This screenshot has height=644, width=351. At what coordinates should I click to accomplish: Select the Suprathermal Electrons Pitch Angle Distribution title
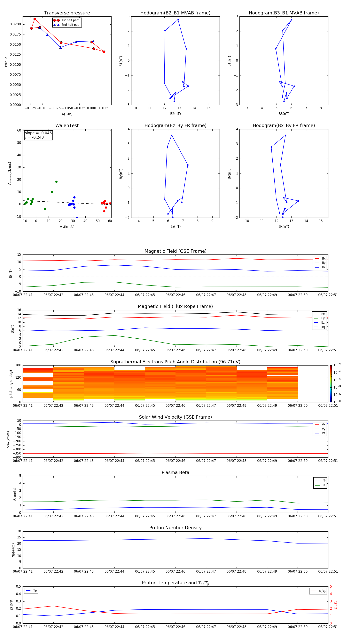pyautogui.click(x=175, y=362)
